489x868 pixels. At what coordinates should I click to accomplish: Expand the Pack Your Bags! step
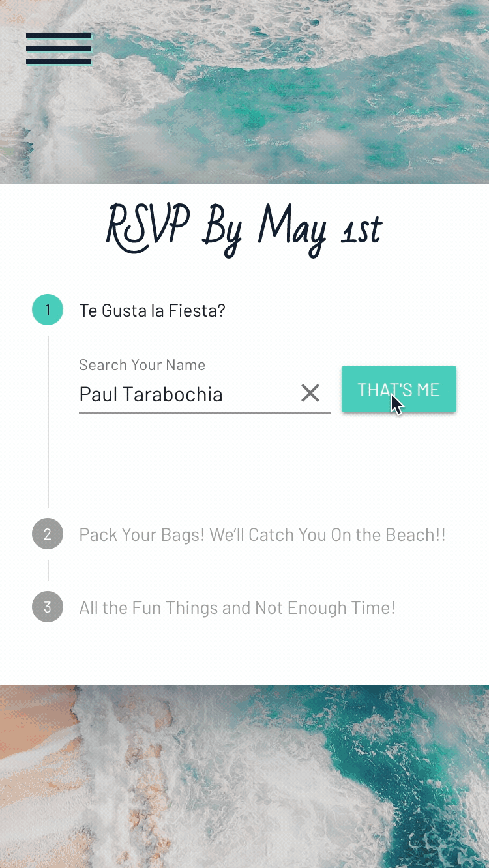pyautogui.click(x=262, y=535)
